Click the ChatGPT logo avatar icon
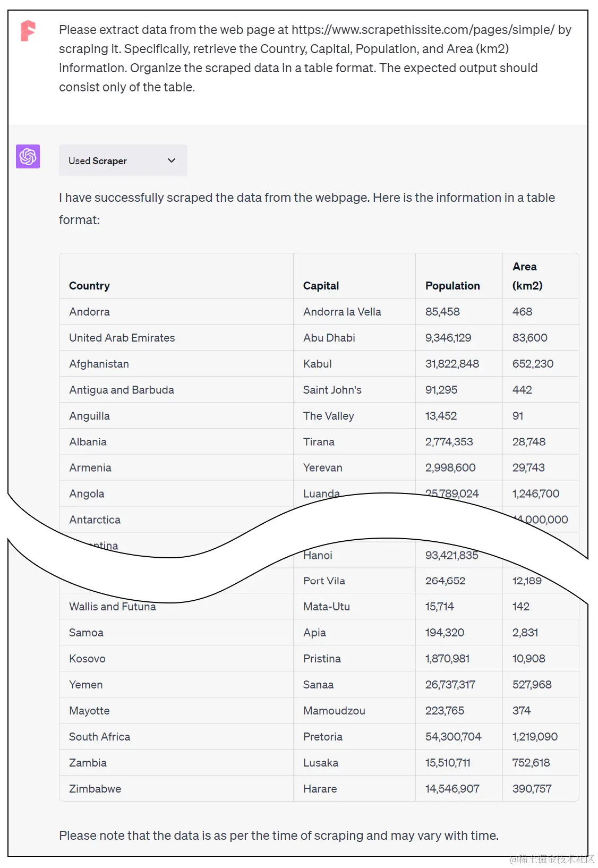598x868 pixels. click(28, 156)
